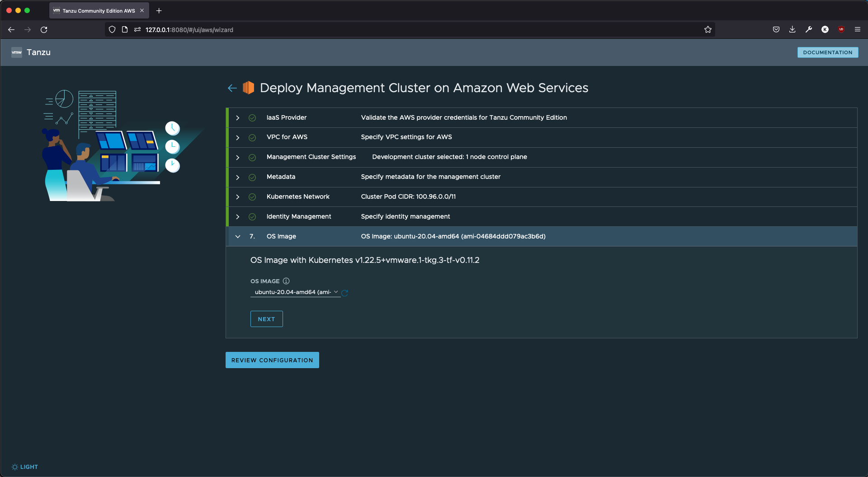Click the "Validate the AWS provider credentials" description

464,117
